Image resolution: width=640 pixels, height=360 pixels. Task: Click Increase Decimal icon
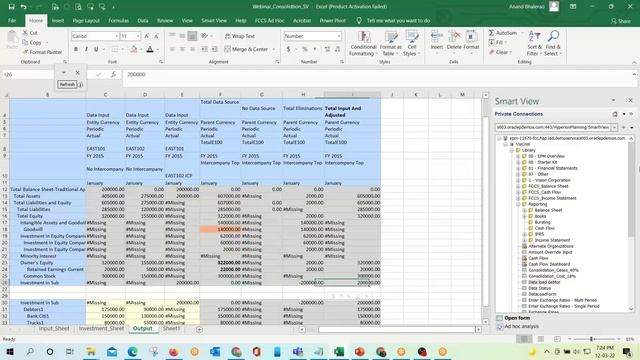click(327, 49)
